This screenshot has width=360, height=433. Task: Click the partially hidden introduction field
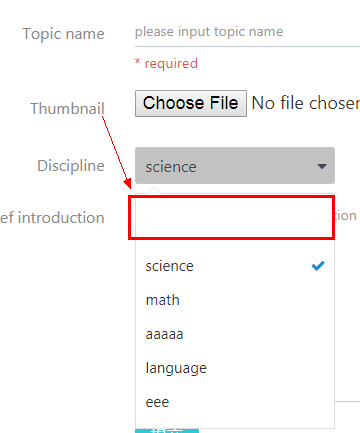(347, 216)
